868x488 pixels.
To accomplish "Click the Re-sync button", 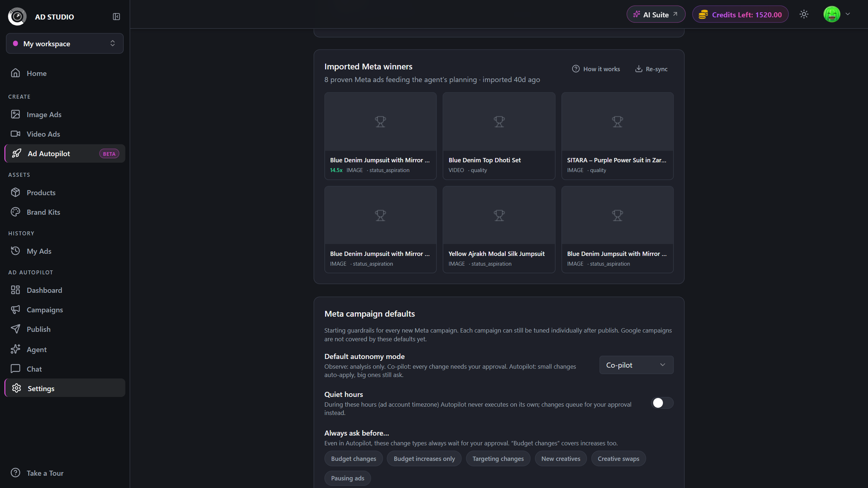I will pyautogui.click(x=651, y=69).
